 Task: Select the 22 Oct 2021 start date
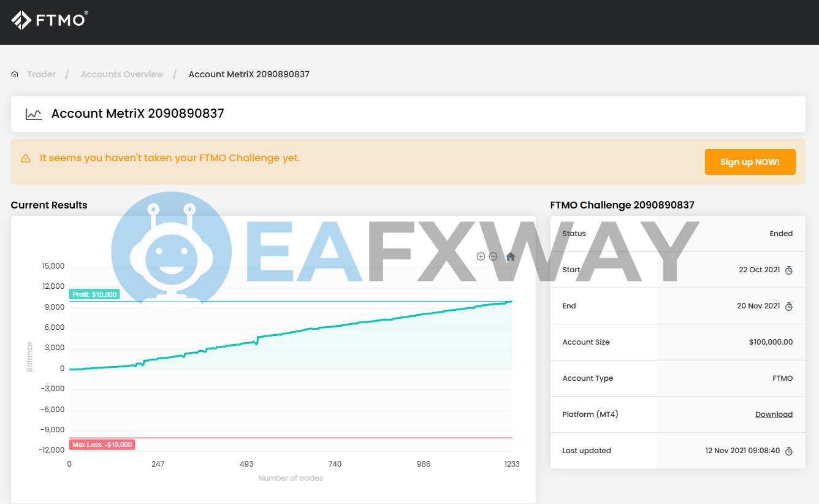click(760, 270)
